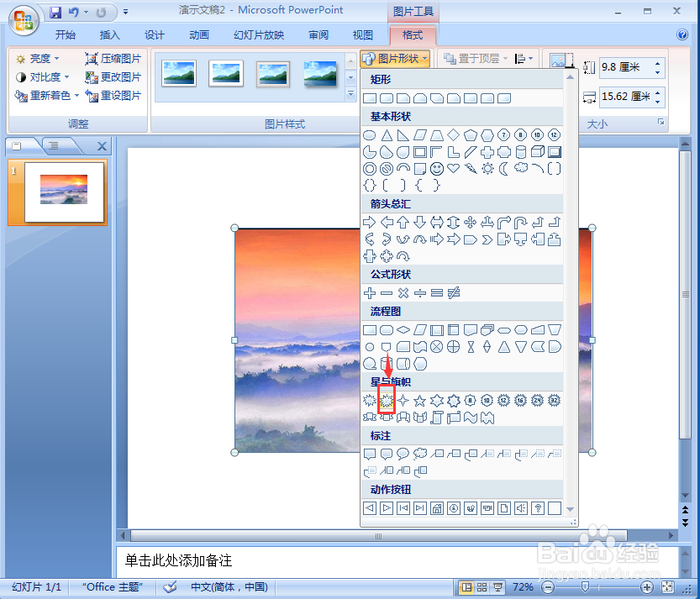Choose the heart shape
The image size is (700, 599).
pyautogui.click(x=454, y=169)
